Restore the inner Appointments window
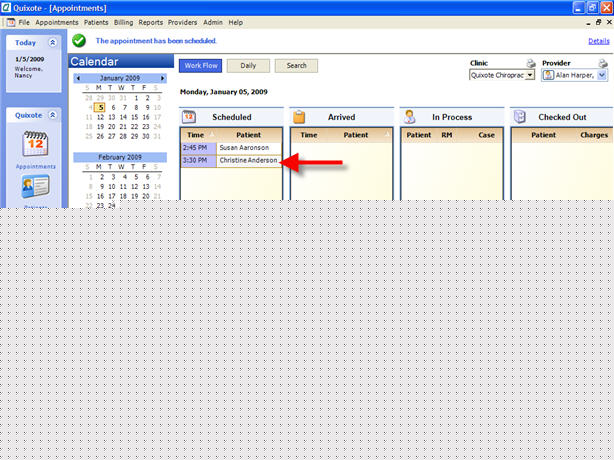The image size is (614, 460). click(598, 22)
